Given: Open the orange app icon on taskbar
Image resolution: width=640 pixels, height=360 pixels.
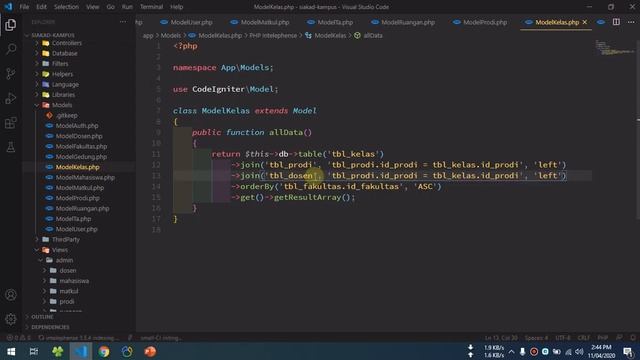Looking at the screenshot, I should [150, 351].
